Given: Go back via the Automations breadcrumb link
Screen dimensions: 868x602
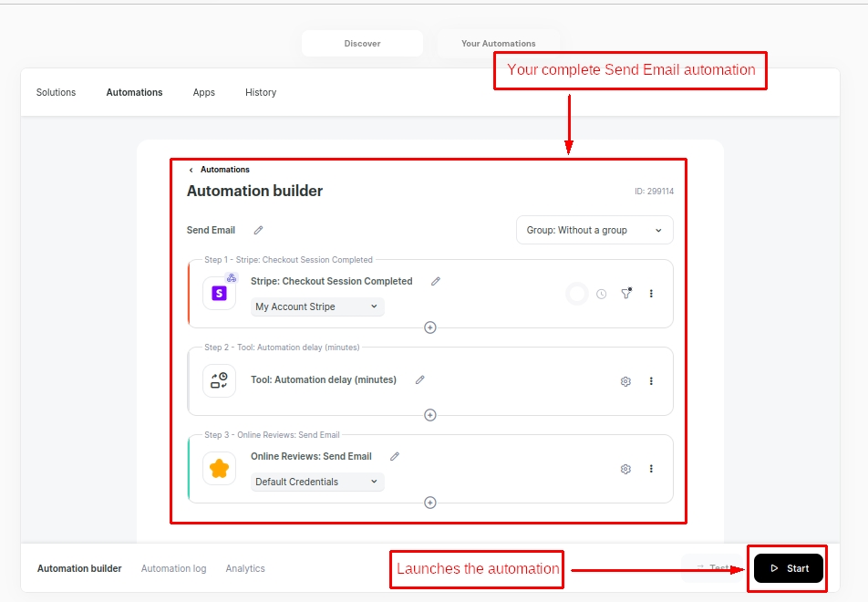Looking at the screenshot, I should (x=224, y=170).
